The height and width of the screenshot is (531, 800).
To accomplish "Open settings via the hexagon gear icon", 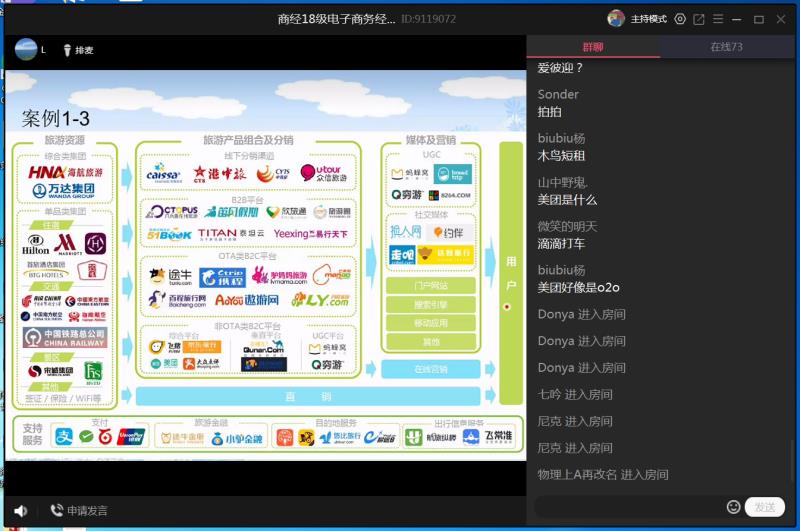I will coord(680,19).
